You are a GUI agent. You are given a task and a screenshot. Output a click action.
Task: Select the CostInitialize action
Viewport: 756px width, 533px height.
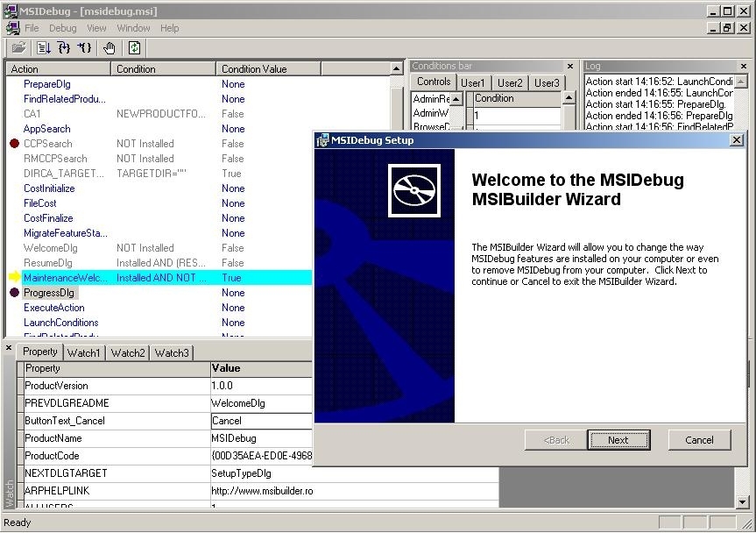49,188
